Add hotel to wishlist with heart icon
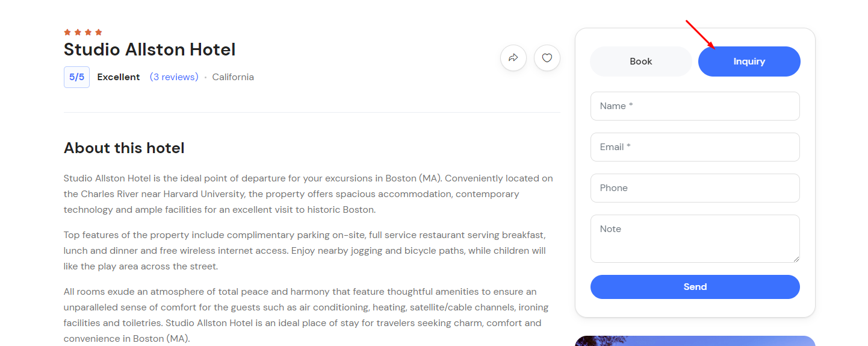 [x=547, y=58]
